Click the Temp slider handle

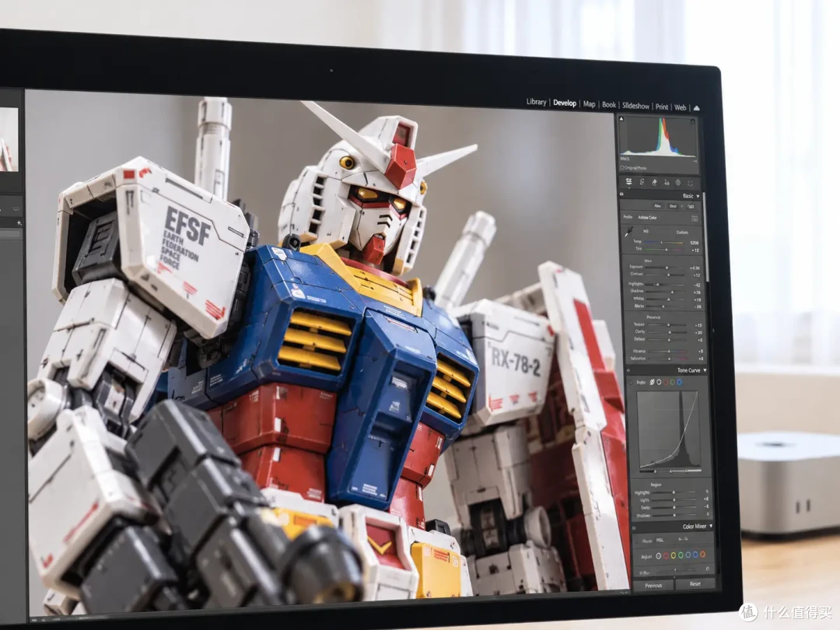661,243
